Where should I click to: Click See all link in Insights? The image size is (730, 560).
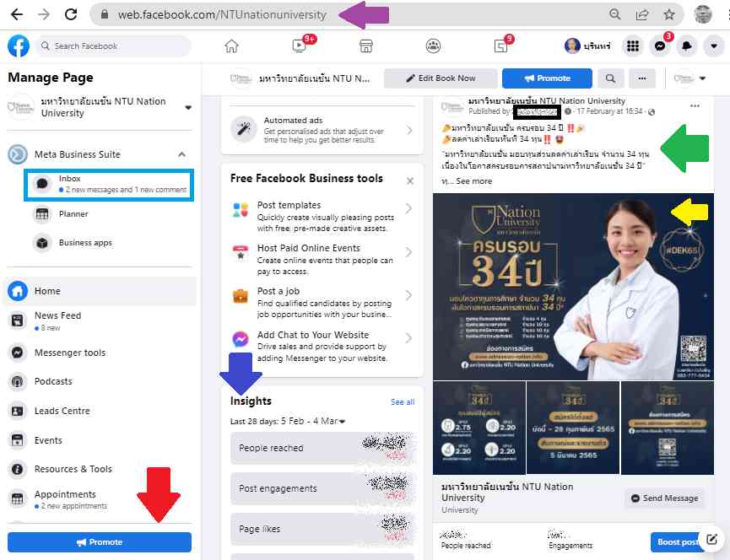click(403, 402)
